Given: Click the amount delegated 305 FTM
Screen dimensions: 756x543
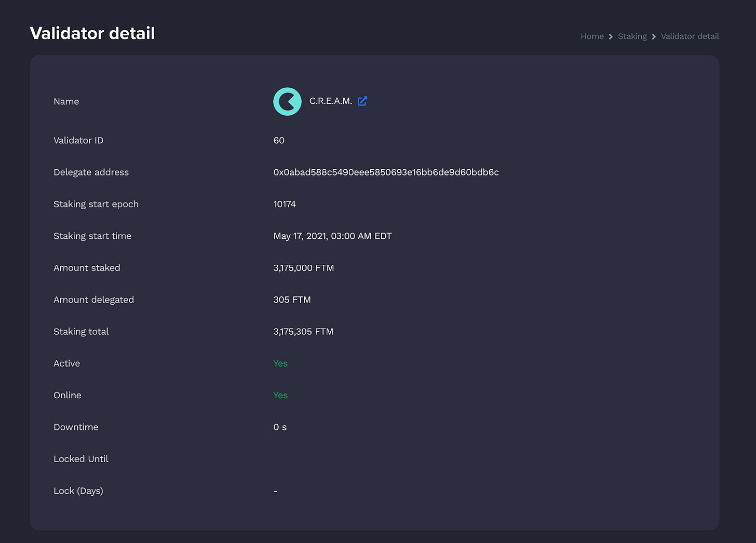Looking at the screenshot, I should pos(292,300).
